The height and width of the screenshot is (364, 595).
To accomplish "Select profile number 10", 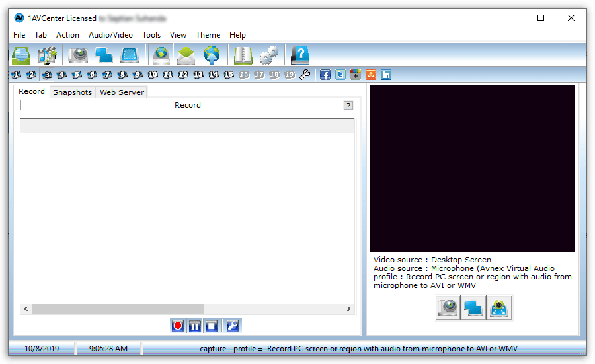I will (153, 75).
